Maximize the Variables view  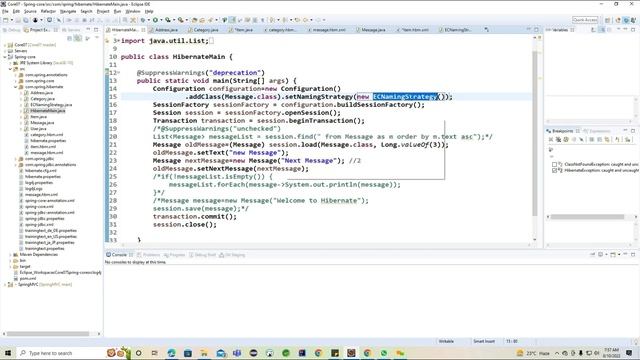coord(633,30)
